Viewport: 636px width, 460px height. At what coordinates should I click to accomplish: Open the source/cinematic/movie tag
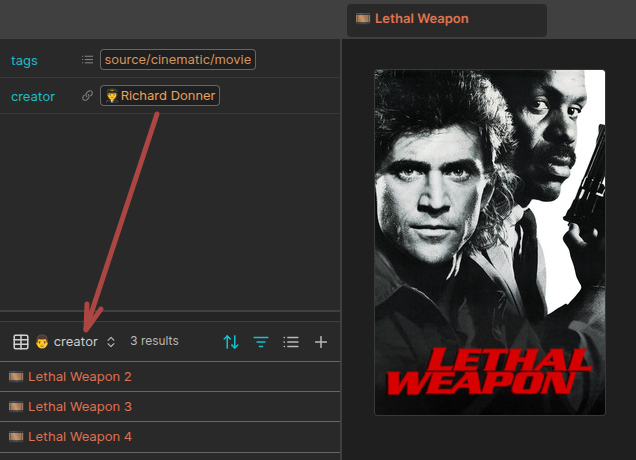(x=178, y=60)
